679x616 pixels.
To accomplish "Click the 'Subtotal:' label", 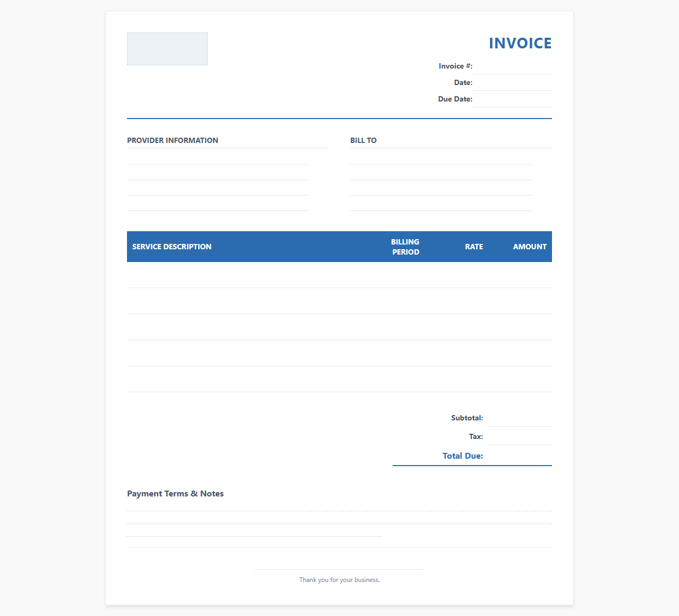I will [467, 418].
